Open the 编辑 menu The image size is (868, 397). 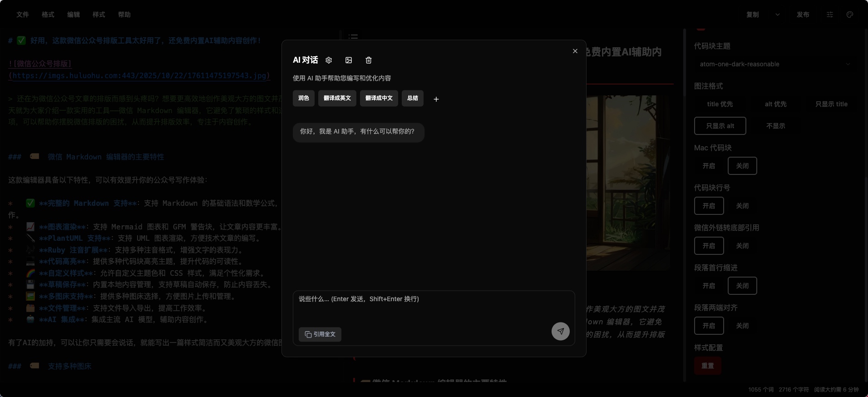tap(74, 15)
